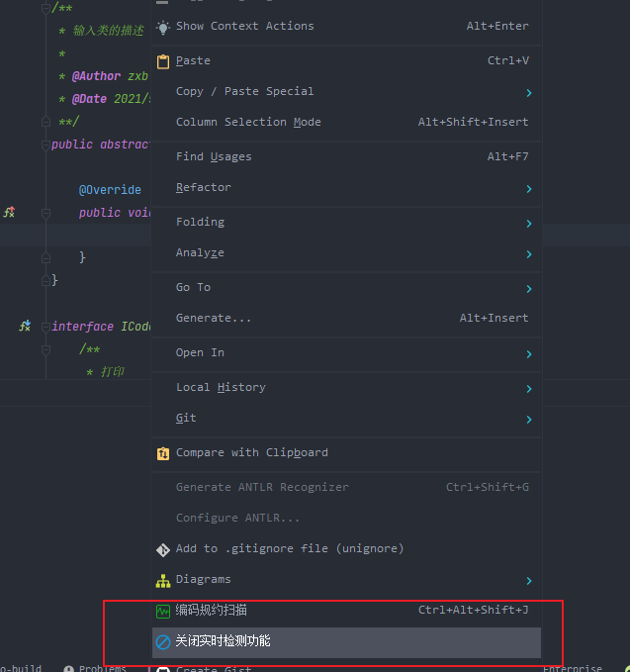Choose Generate... from the context menu
630x672 pixels.
point(346,319)
